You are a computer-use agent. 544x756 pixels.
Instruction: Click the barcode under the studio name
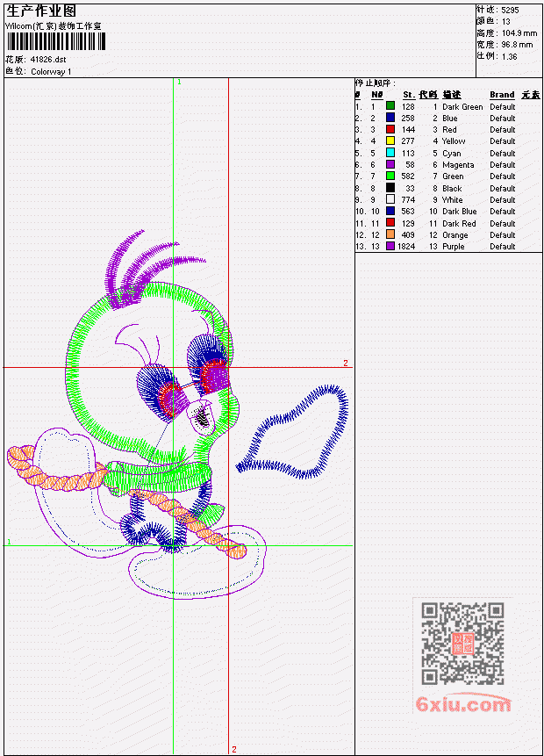(x=55, y=41)
